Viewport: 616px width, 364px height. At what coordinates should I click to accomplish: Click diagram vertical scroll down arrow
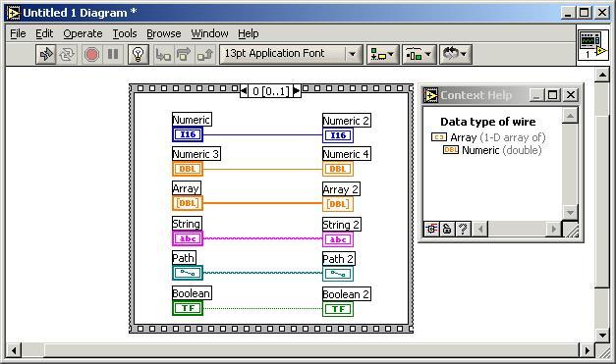point(602,335)
